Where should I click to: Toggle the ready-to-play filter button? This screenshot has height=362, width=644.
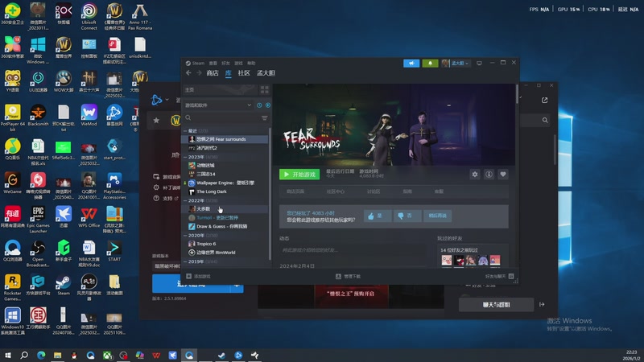click(268, 105)
